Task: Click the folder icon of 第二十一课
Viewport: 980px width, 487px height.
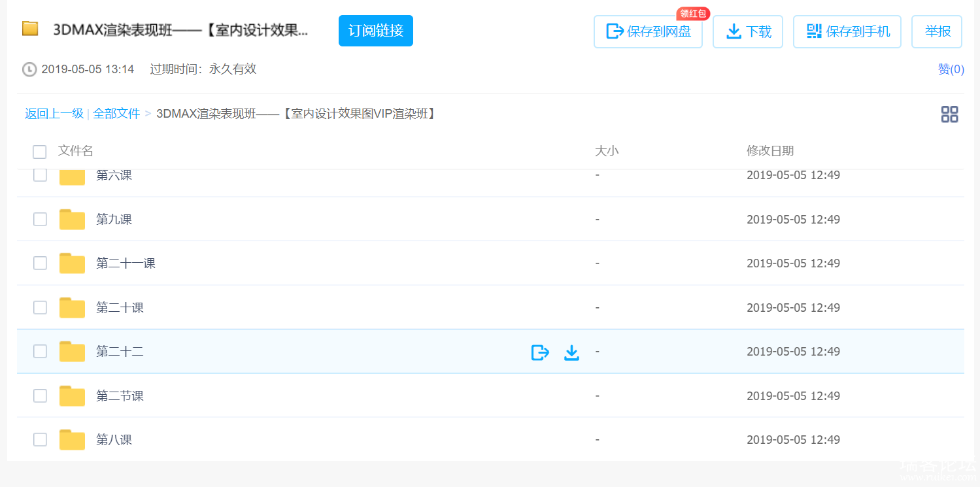Action: point(72,263)
